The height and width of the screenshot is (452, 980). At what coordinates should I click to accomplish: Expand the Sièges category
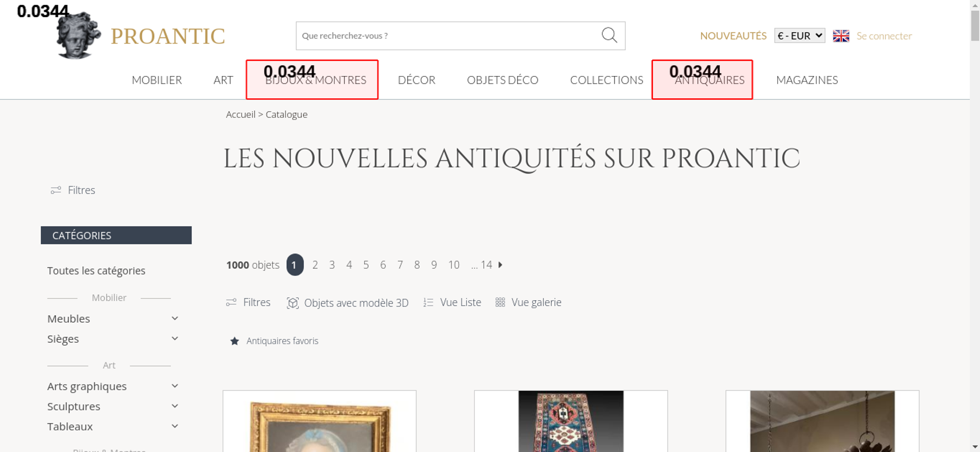tap(174, 338)
